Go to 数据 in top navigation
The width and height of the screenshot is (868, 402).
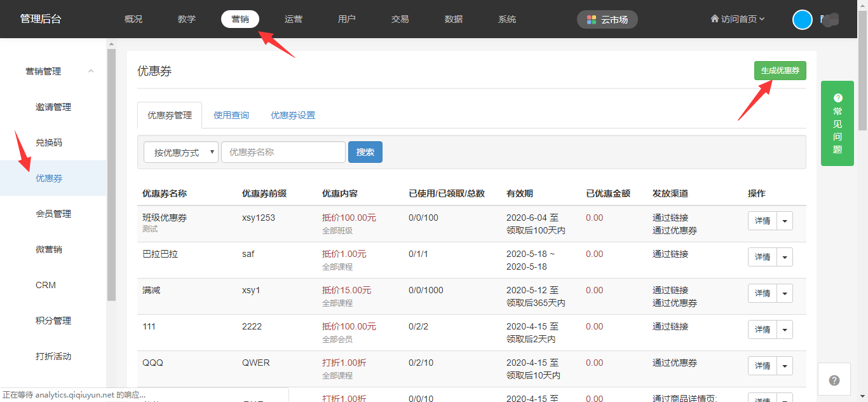click(454, 19)
